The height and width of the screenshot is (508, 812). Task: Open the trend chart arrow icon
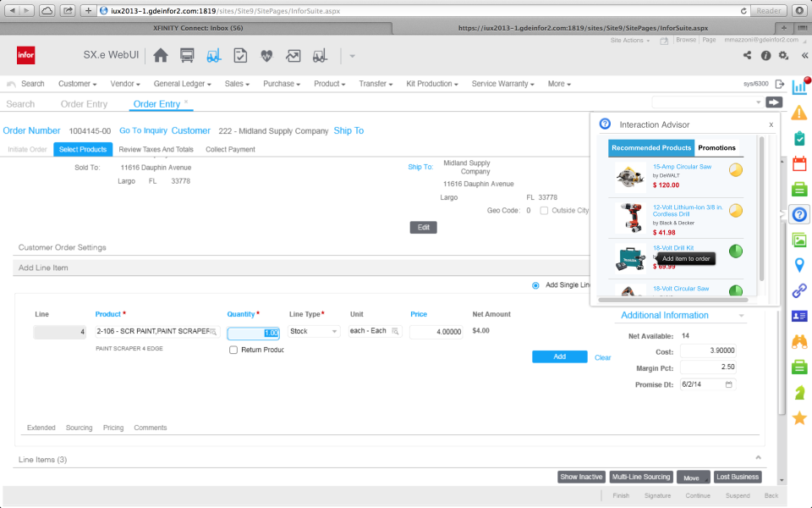coord(294,56)
